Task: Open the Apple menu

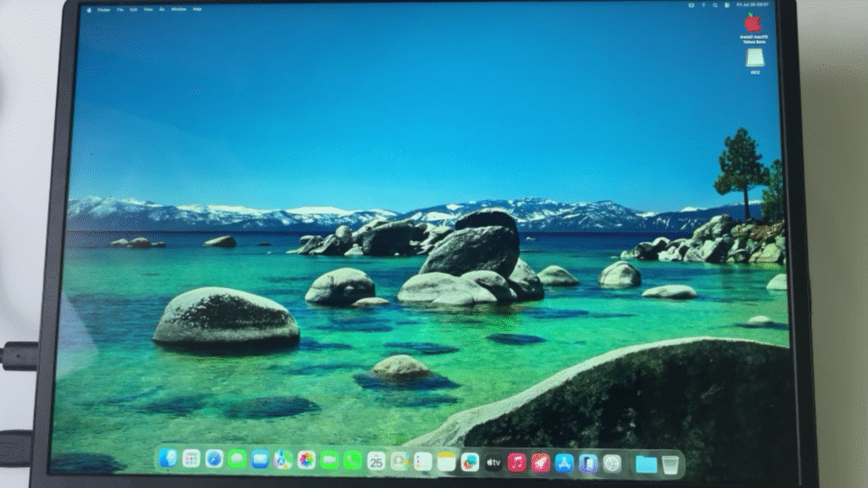Action: pyautogui.click(x=89, y=9)
